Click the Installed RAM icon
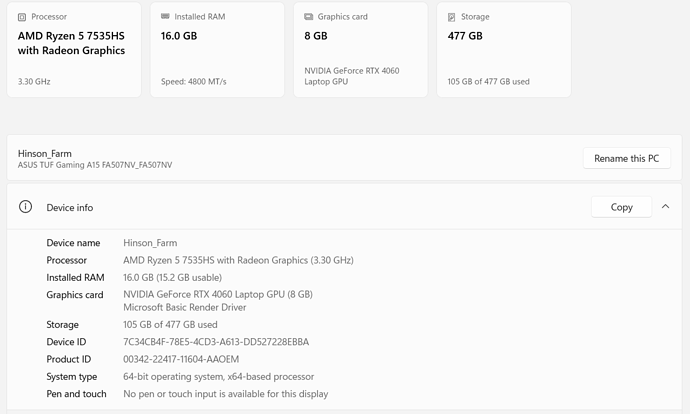The image size is (690, 414). pyautogui.click(x=166, y=17)
